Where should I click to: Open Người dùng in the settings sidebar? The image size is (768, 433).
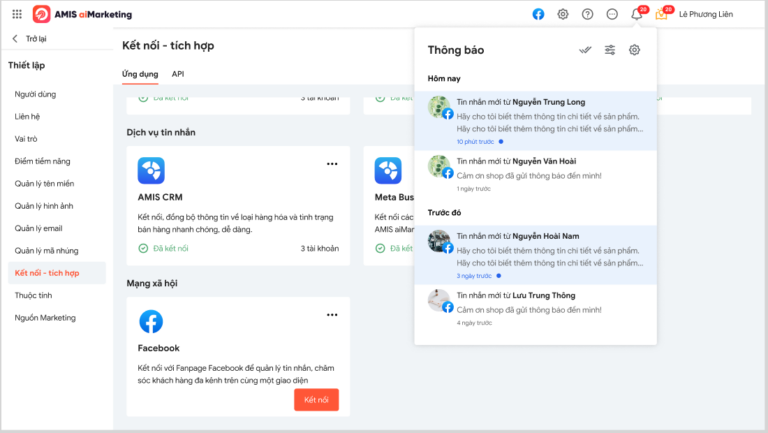[x=35, y=93]
